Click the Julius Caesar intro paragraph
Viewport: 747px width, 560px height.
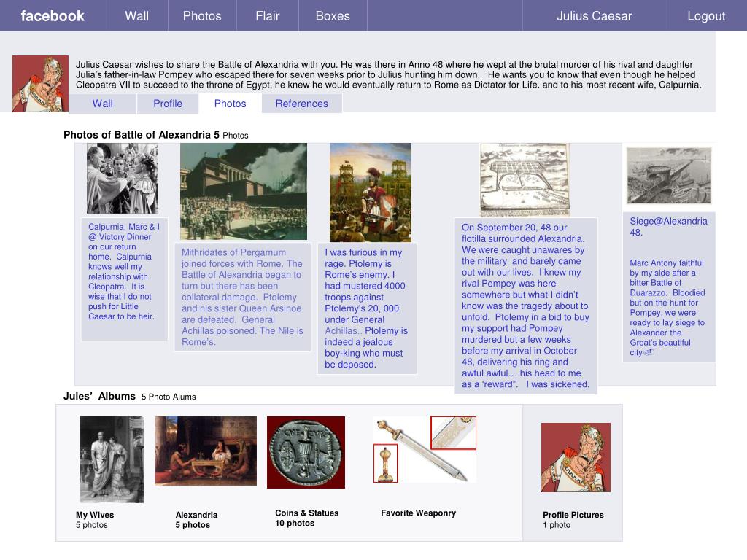[x=388, y=75]
